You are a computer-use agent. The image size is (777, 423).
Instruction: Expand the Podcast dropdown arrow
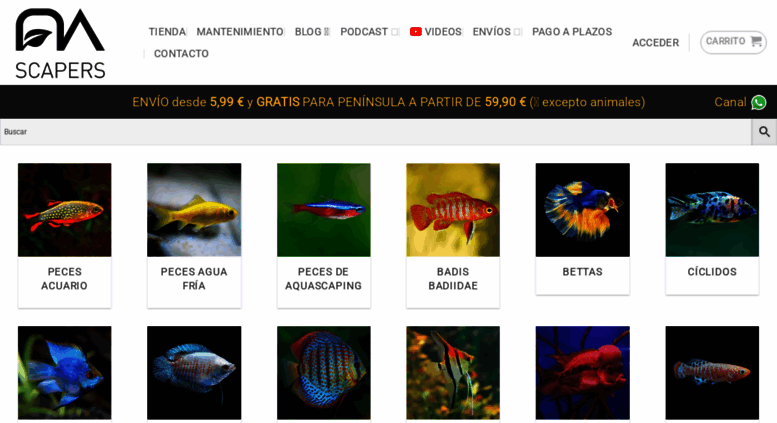click(x=394, y=32)
